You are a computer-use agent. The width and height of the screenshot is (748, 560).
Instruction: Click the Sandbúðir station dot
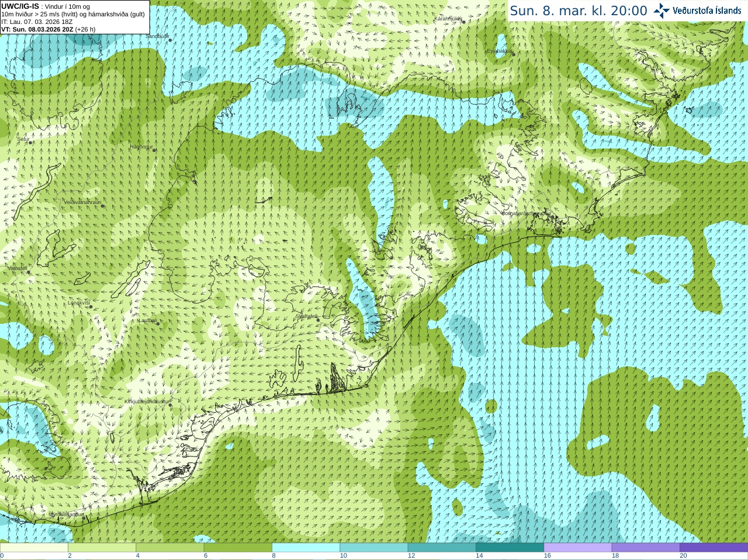point(170,40)
